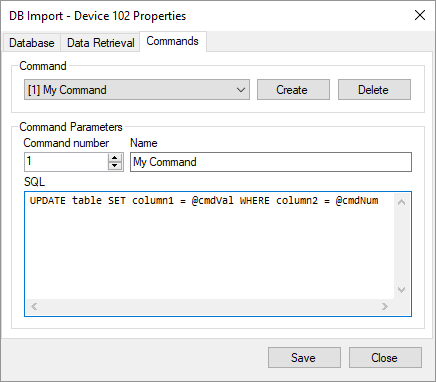Expand the My Command dropdown arrow
Screen dimensions: 436x382
point(241,90)
